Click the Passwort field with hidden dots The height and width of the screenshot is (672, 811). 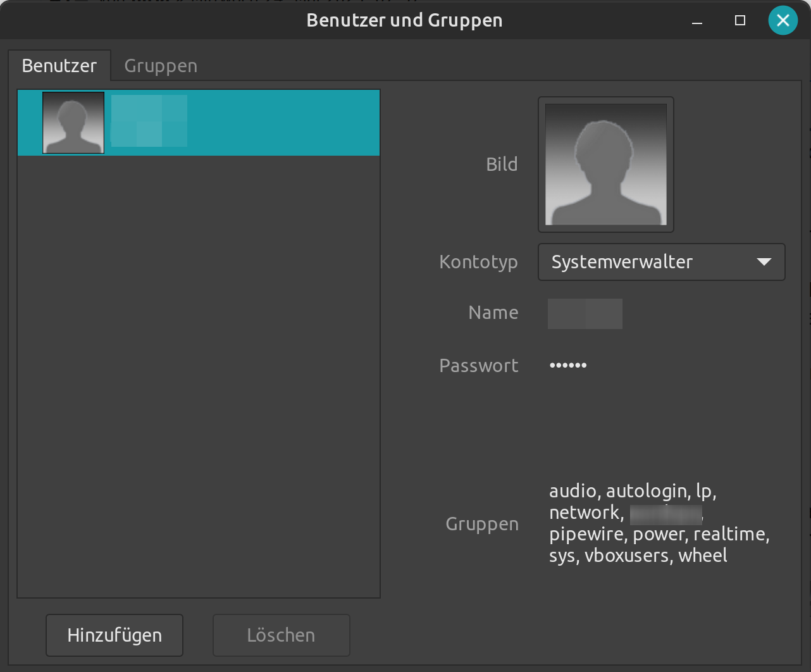click(567, 364)
